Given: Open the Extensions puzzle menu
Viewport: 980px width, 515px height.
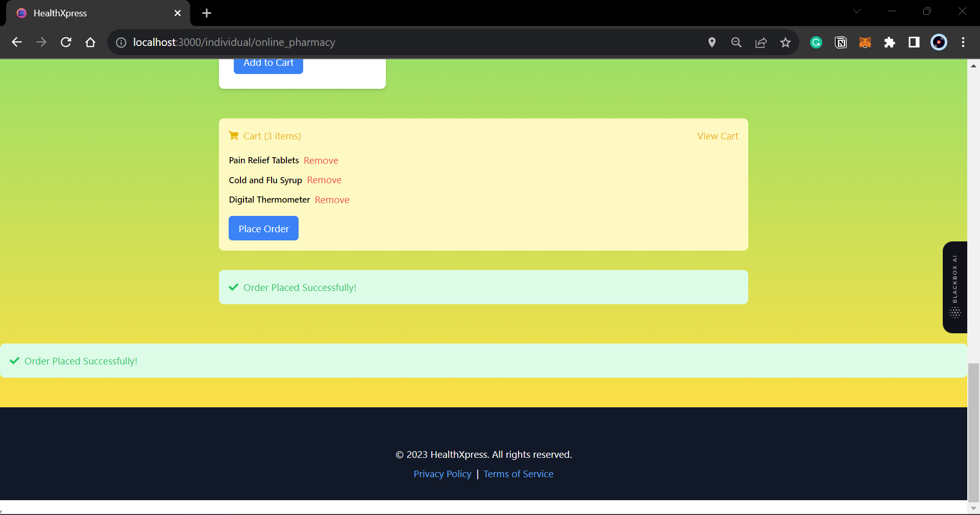Looking at the screenshot, I should coord(890,42).
